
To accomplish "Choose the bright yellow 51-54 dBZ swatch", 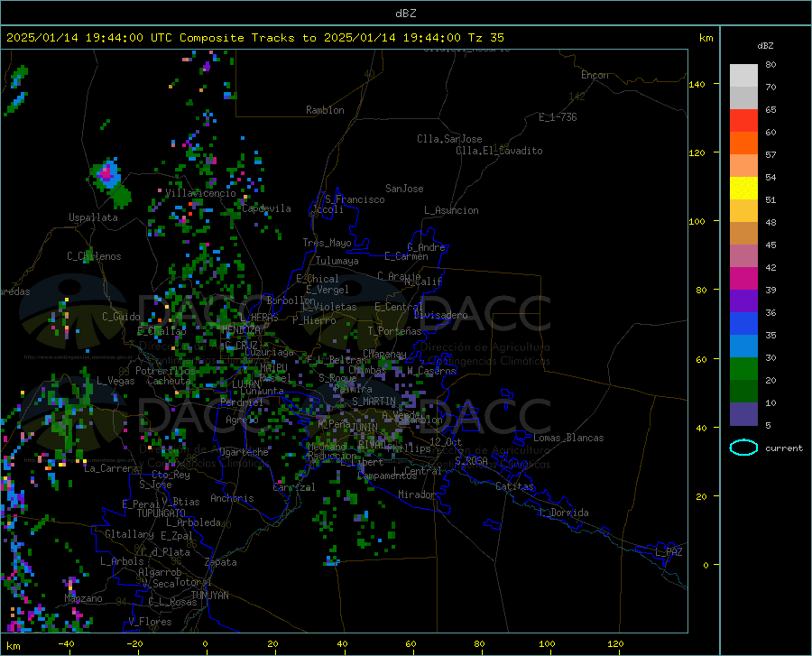I will point(743,189).
